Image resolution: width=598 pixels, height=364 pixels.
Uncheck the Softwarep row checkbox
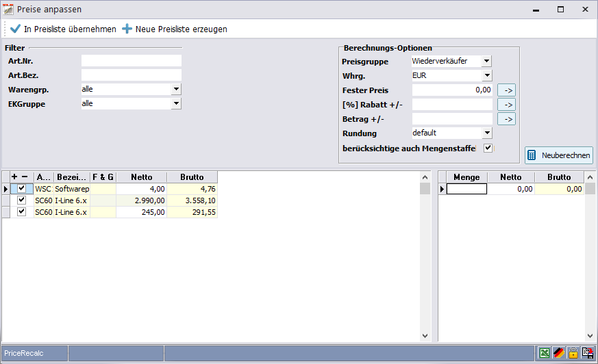(22, 188)
